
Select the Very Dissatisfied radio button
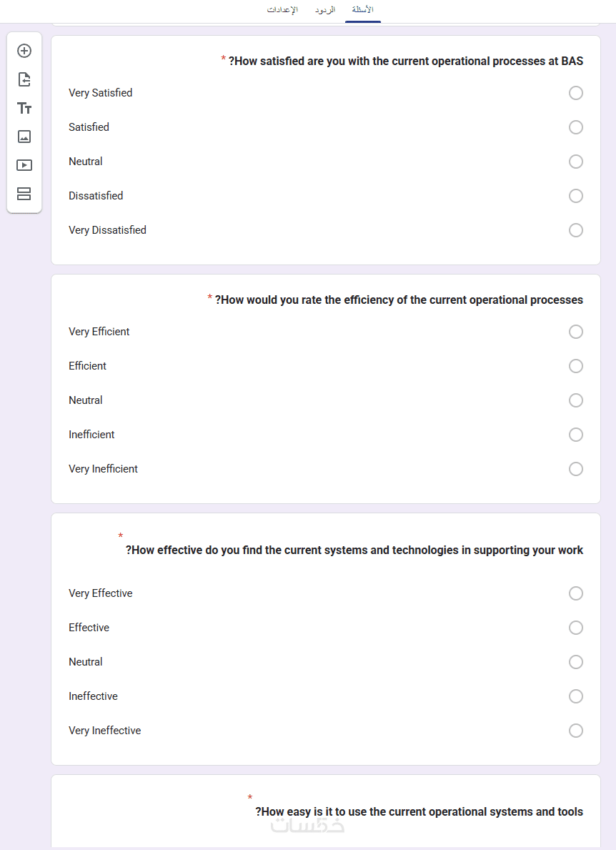[576, 230]
